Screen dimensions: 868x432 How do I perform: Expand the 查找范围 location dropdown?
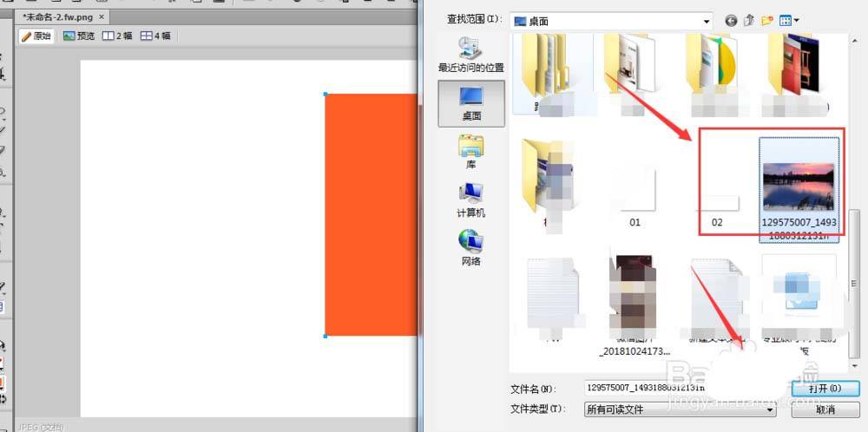click(x=707, y=20)
